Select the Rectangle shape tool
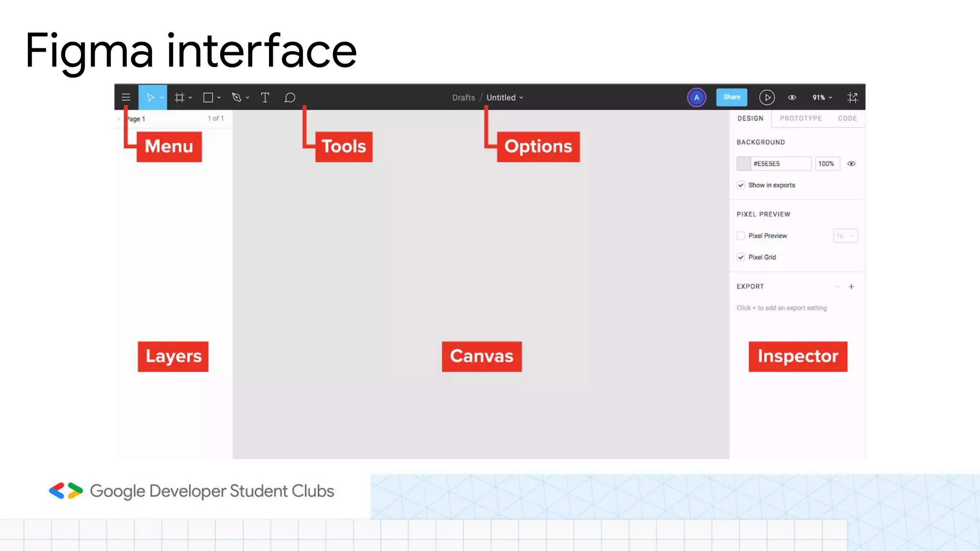The height and width of the screenshot is (551, 980). tap(208, 98)
